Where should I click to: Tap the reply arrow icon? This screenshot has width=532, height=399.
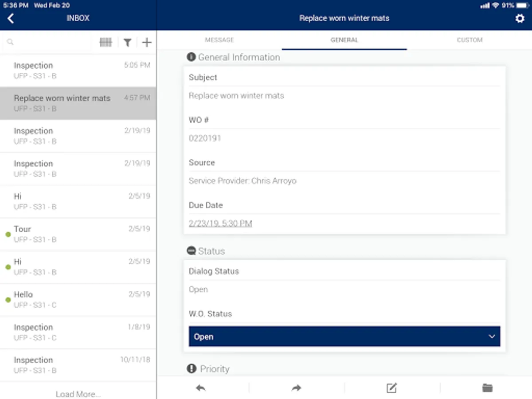pyautogui.click(x=201, y=388)
